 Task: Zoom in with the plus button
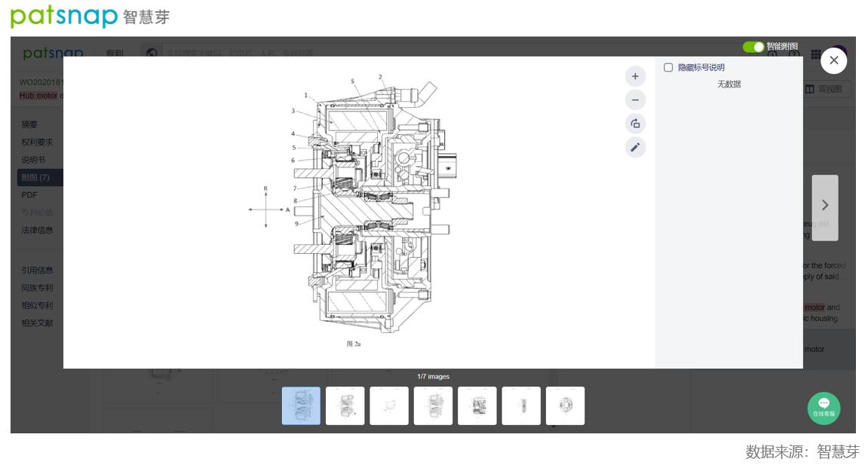click(x=635, y=76)
